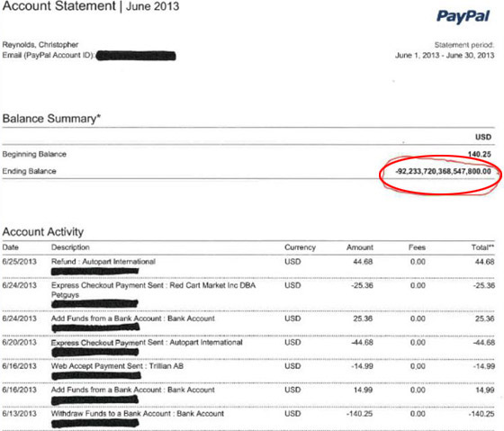
Task: Select the circled ending balance amount
Action: [x=443, y=171]
